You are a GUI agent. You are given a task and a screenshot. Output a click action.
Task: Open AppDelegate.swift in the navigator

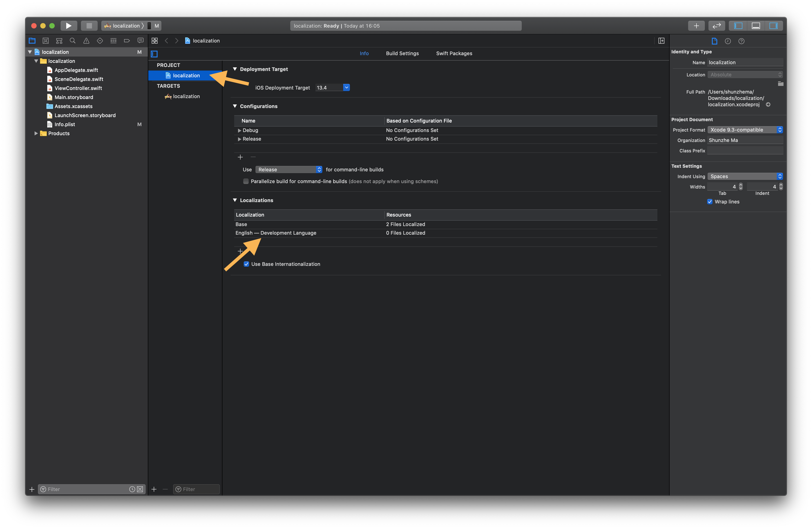tap(76, 70)
